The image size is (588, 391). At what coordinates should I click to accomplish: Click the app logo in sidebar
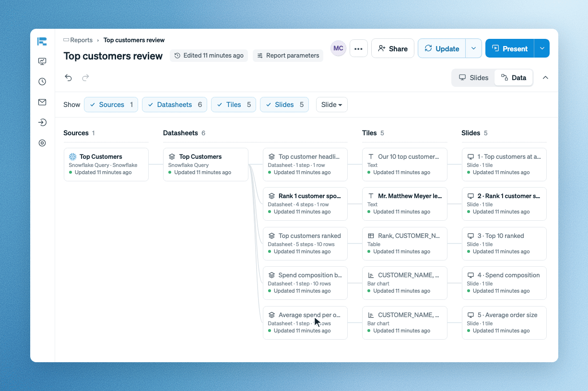pyautogui.click(x=42, y=42)
